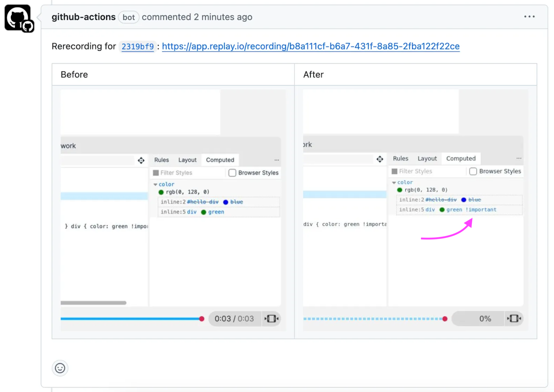The image size is (554, 392).
Task: Click the 0% progress display in After panel
Action: point(485,319)
